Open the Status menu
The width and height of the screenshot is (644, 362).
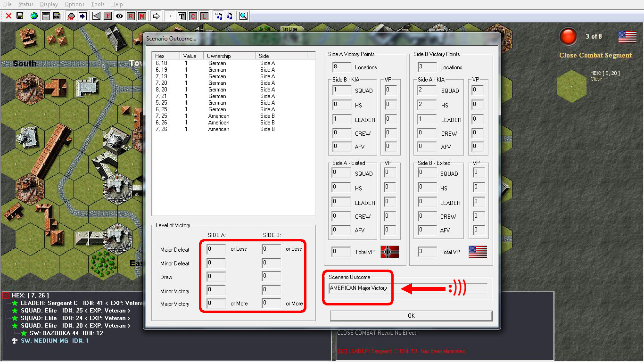click(x=26, y=4)
